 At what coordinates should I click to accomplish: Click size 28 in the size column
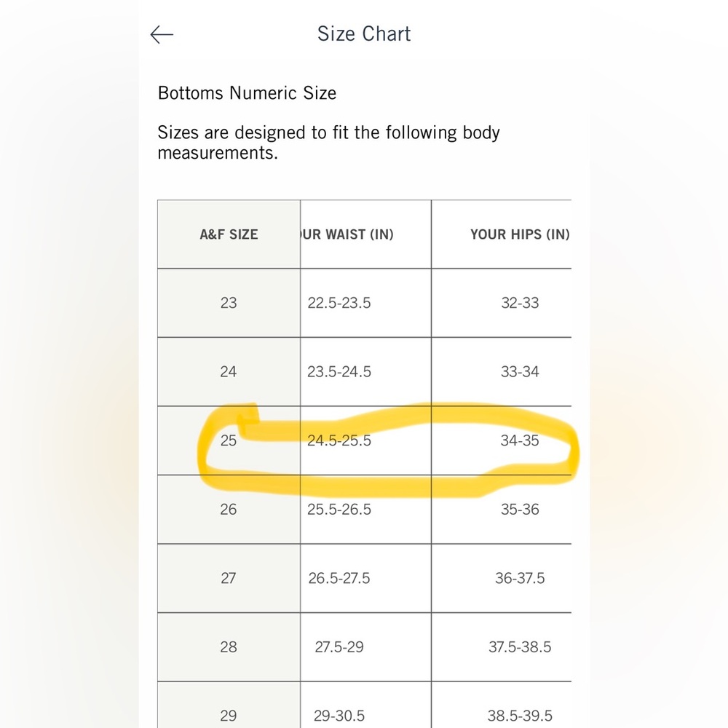point(229,646)
